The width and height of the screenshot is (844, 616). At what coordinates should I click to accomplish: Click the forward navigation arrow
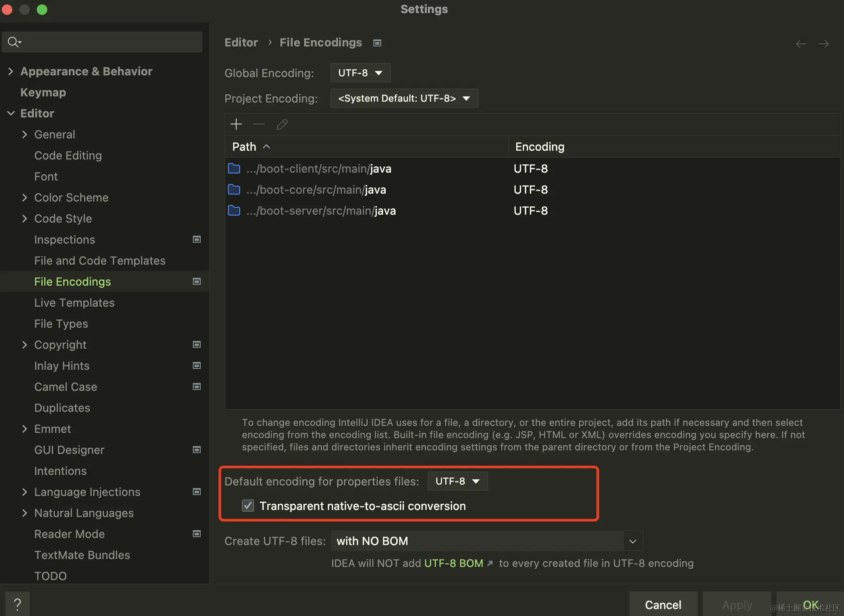(x=824, y=43)
